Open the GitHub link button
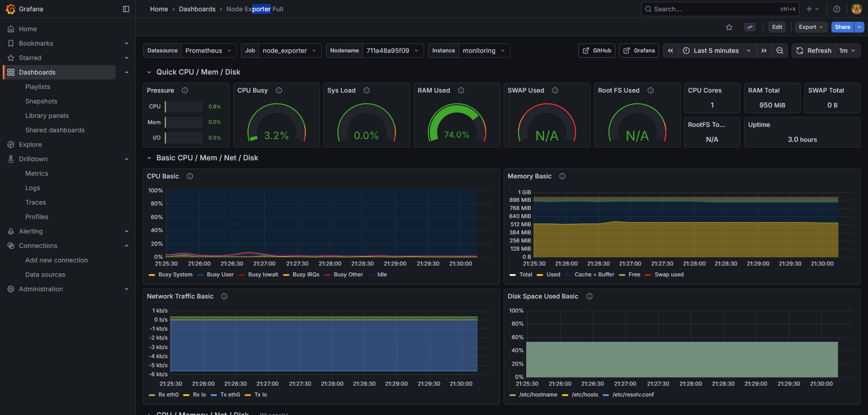 coord(596,50)
